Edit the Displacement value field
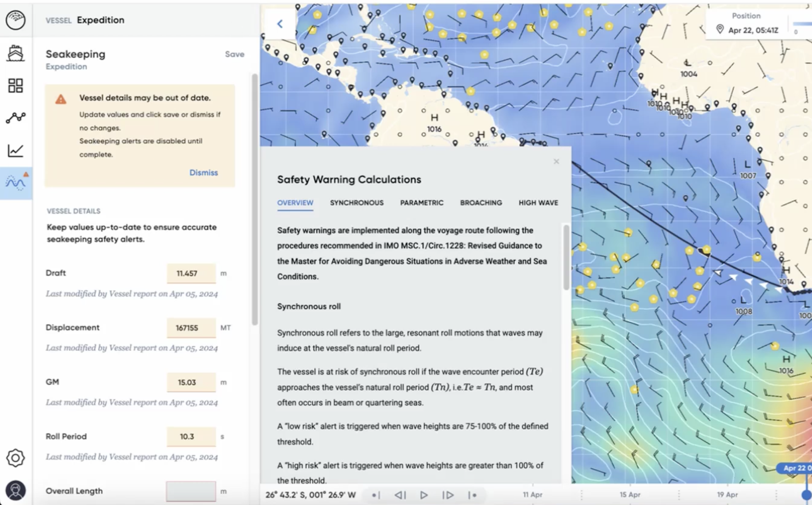Image resolution: width=812 pixels, height=505 pixels. (x=191, y=328)
